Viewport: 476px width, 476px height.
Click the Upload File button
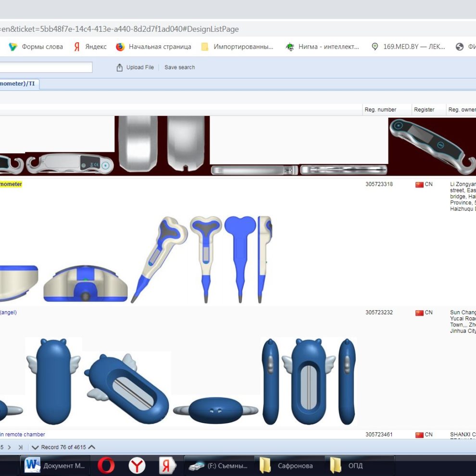(x=135, y=67)
